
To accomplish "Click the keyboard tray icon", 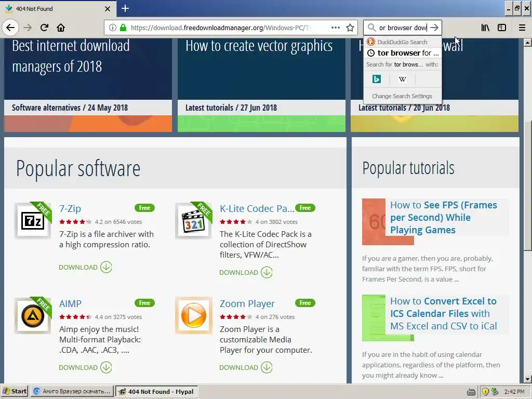I will 471,392.
